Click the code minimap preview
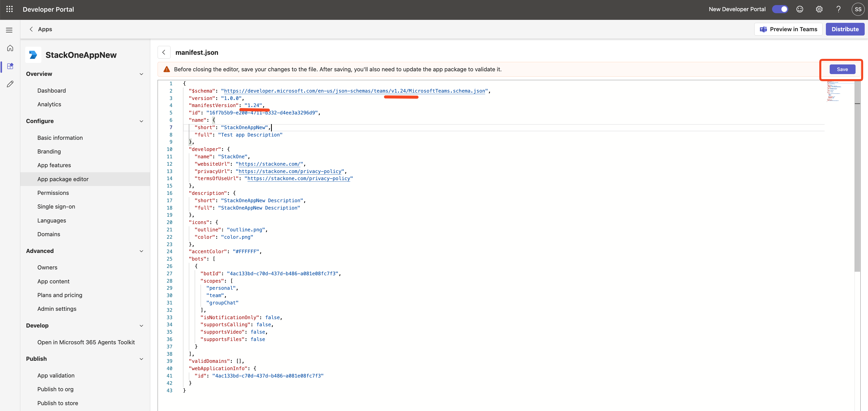868x411 pixels. coord(834,91)
